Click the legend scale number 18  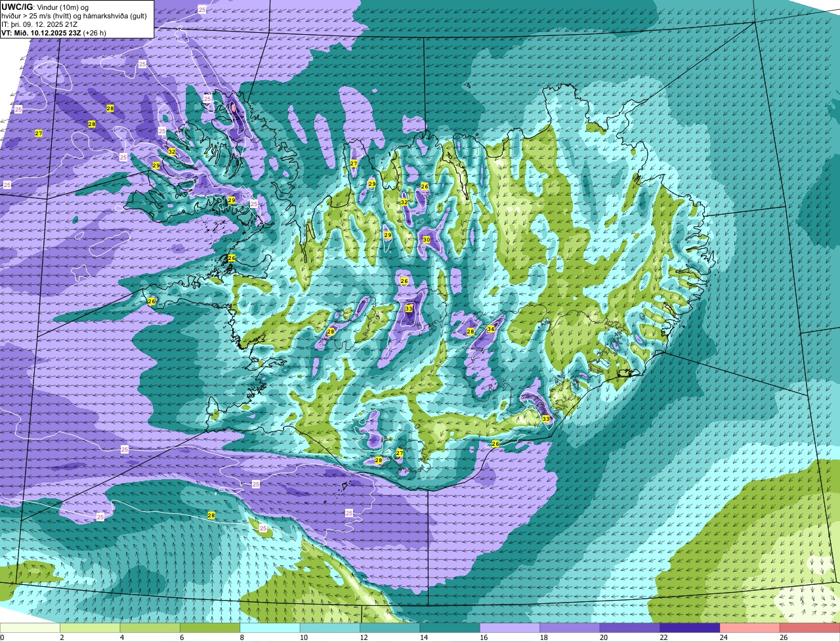(545, 637)
